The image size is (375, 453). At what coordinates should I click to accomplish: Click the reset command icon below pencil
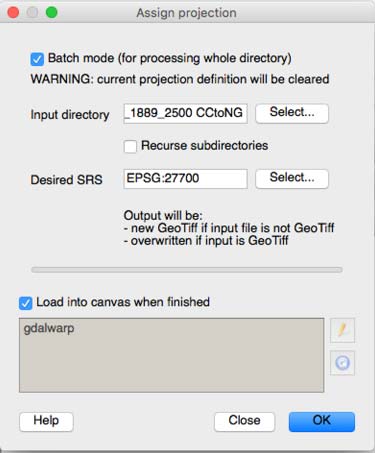pos(342,363)
